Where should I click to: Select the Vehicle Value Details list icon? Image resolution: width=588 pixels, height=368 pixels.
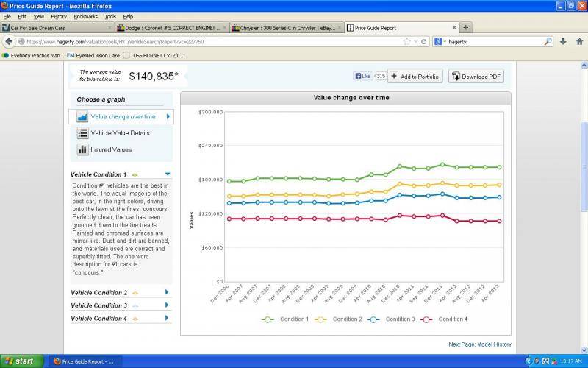click(83, 133)
